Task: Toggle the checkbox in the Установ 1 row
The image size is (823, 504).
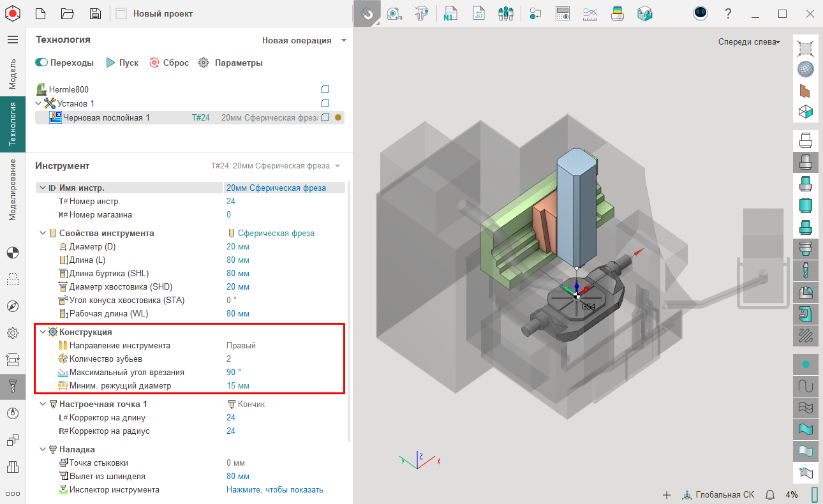Action: coord(325,103)
